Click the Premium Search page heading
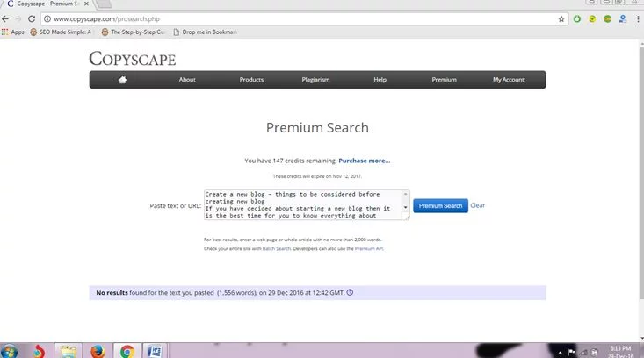The image size is (644, 358). [x=317, y=128]
